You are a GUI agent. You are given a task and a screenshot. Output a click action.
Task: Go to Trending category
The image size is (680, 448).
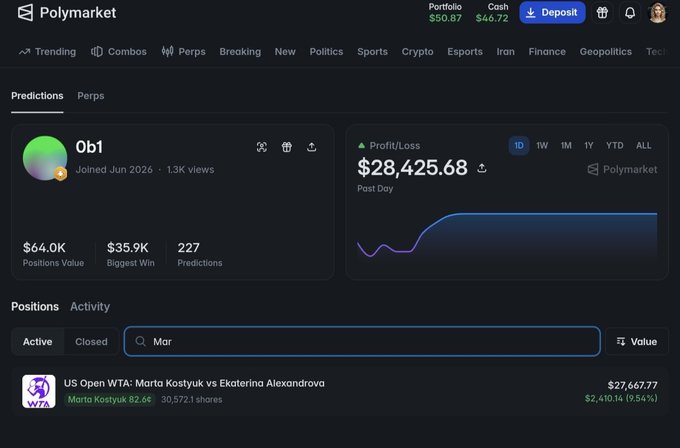tap(47, 52)
